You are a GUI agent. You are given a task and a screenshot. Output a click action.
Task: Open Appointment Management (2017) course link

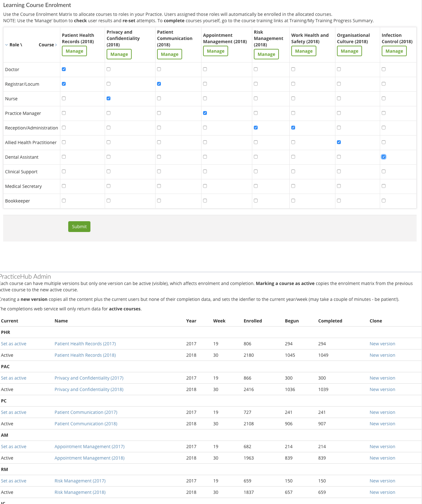pyautogui.click(x=89, y=447)
